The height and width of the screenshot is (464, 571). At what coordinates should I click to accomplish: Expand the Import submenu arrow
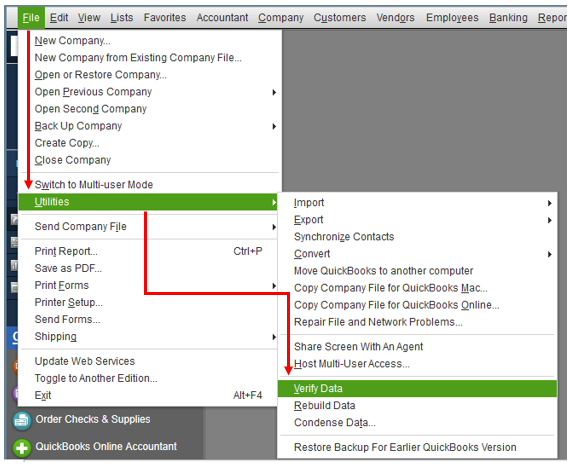pyautogui.click(x=550, y=203)
